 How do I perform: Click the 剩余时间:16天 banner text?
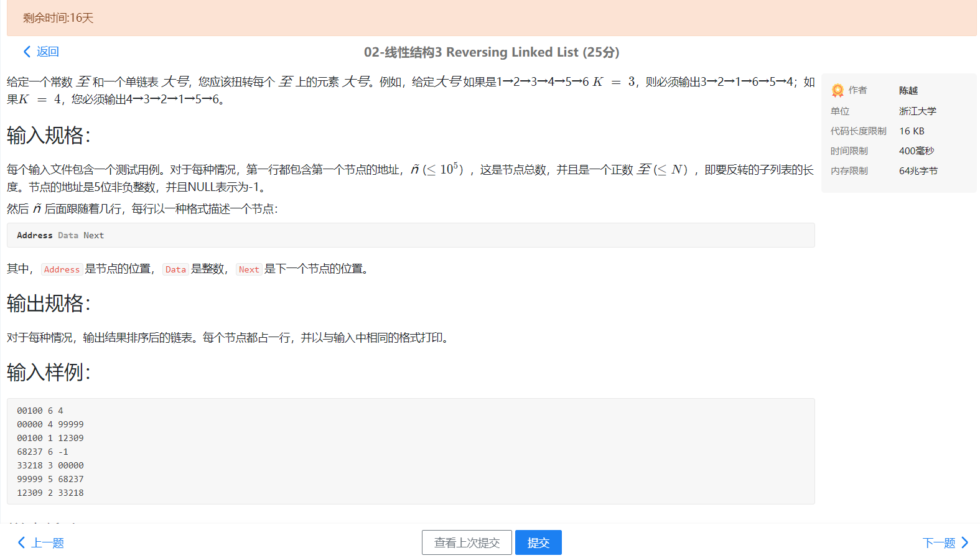pyautogui.click(x=58, y=18)
